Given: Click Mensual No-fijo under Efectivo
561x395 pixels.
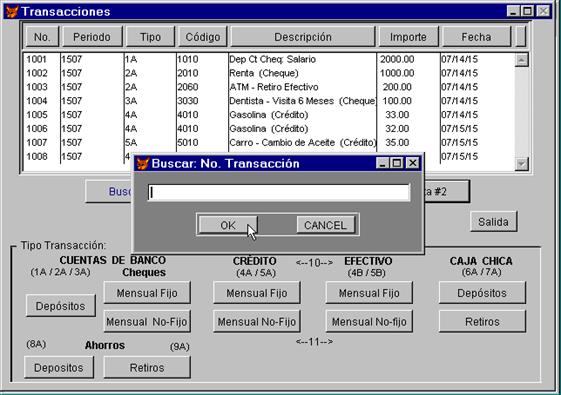Looking at the screenshot, I should pyautogui.click(x=369, y=322).
